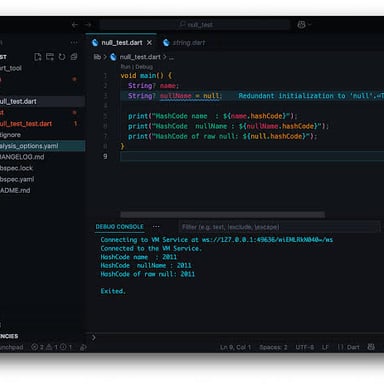Click the lib breadcrumb segment

(x=97, y=57)
